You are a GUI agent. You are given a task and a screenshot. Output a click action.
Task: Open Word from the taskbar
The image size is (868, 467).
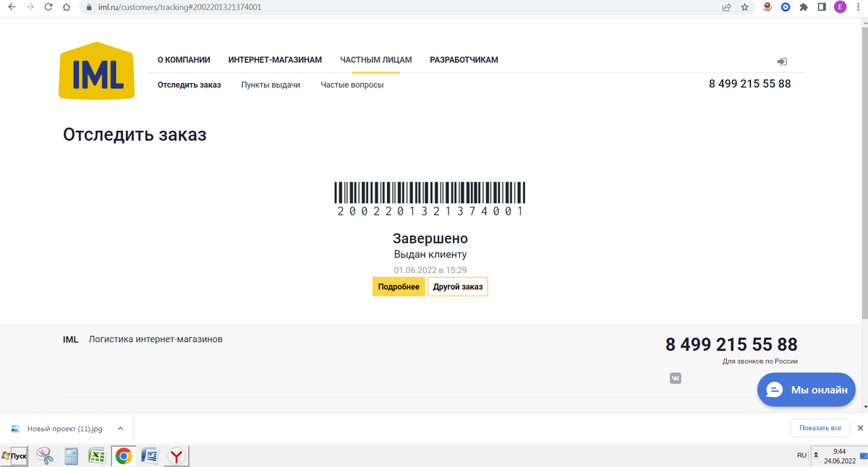click(150, 456)
